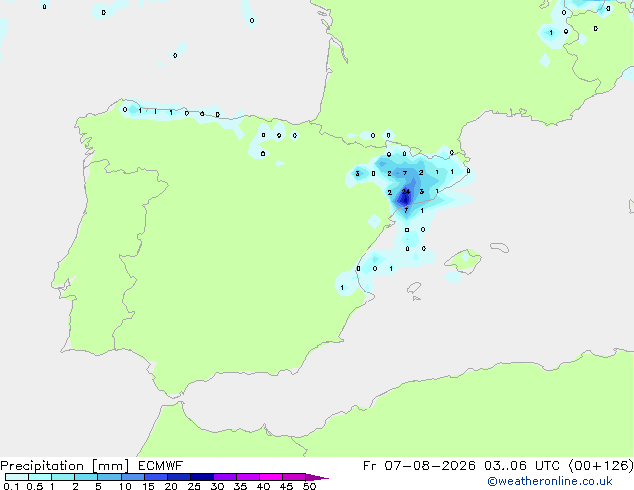The image size is (634, 490).
Task: Click the 24 mm precipitation value label
Action: click(x=406, y=192)
